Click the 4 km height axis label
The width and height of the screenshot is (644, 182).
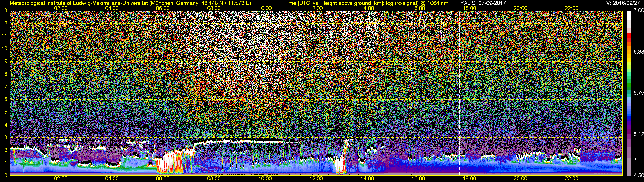click(x=6, y=125)
